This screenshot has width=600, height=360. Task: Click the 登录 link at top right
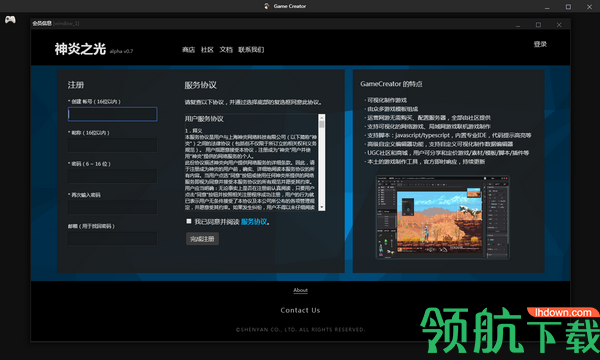tap(540, 44)
